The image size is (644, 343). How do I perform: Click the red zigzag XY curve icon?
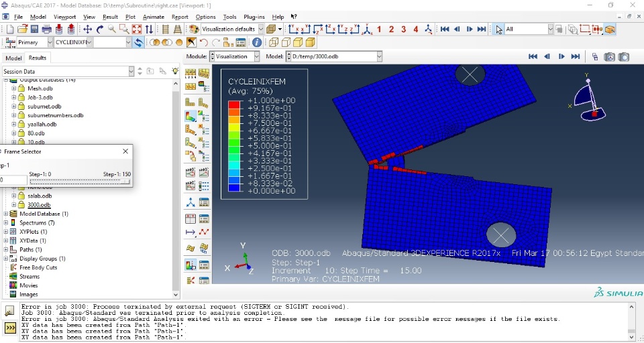[x=204, y=232]
